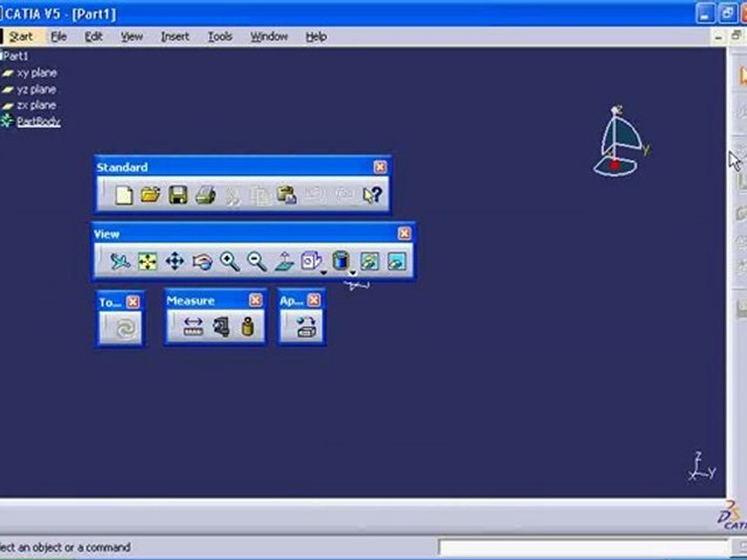
Task: Click the axis triad at bottom right
Action: 701,466
